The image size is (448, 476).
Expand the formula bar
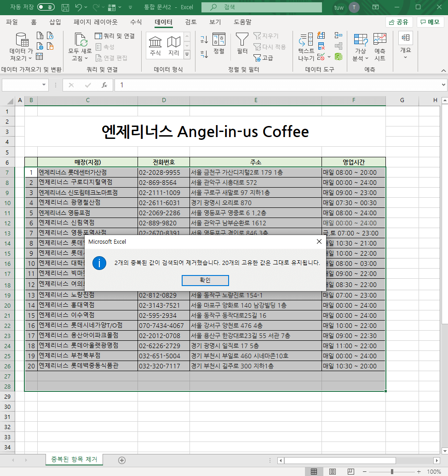(x=444, y=85)
